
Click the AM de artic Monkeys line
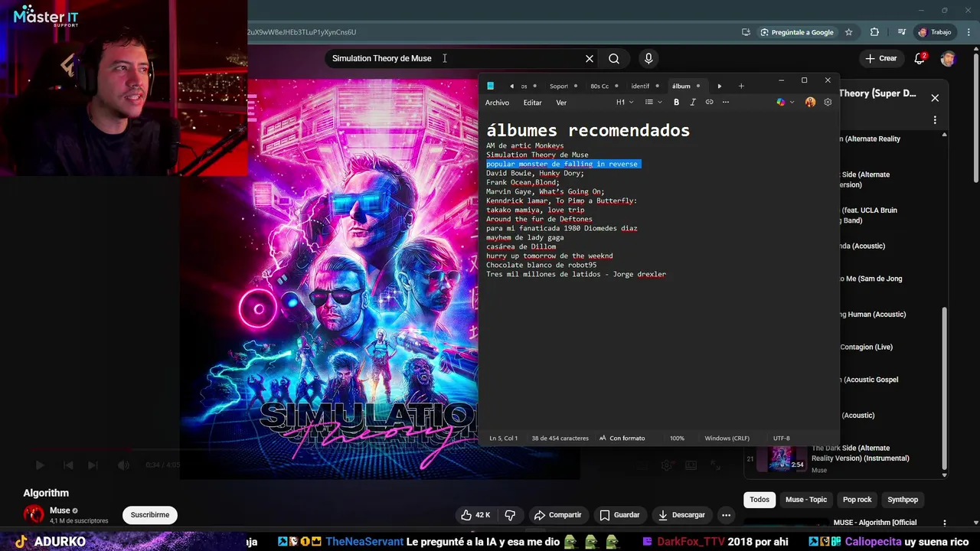point(524,145)
